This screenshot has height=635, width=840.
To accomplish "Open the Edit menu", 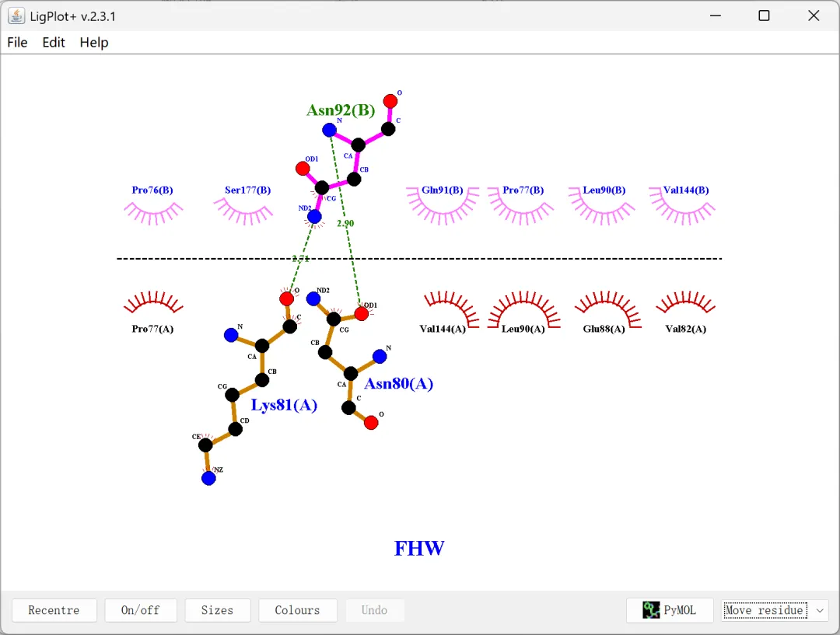I will pos(54,42).
